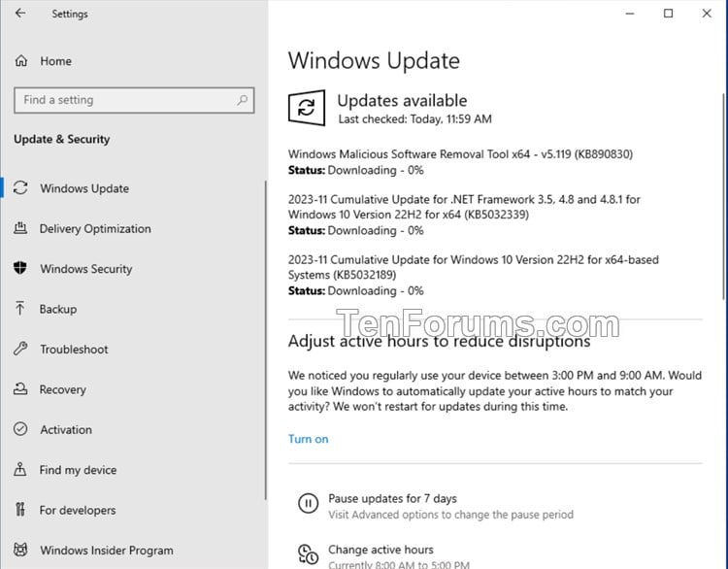Click the KB5032189 cumulative update text
This screenshot has width=728, height=569.
coord(473,267)
